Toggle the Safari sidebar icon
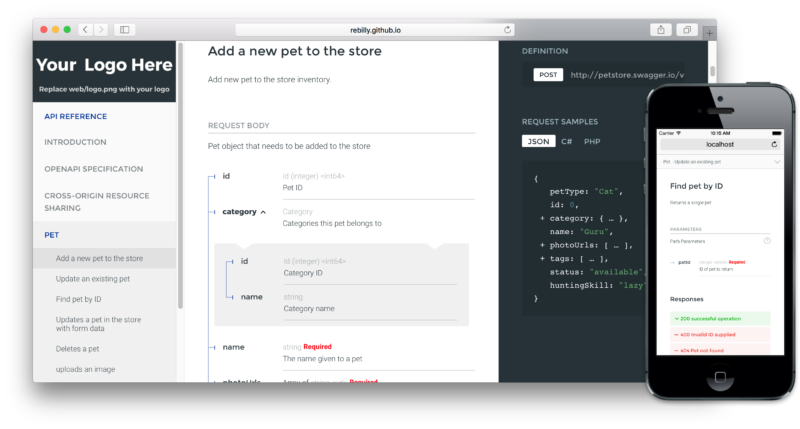Image resolution: width=800 pixels, height=429 pixels. 125,30
